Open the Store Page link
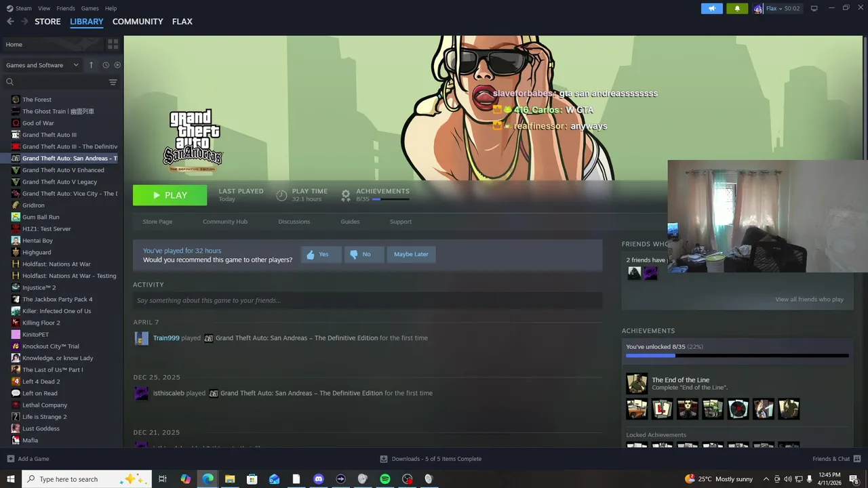 click(x=157, y=222)
